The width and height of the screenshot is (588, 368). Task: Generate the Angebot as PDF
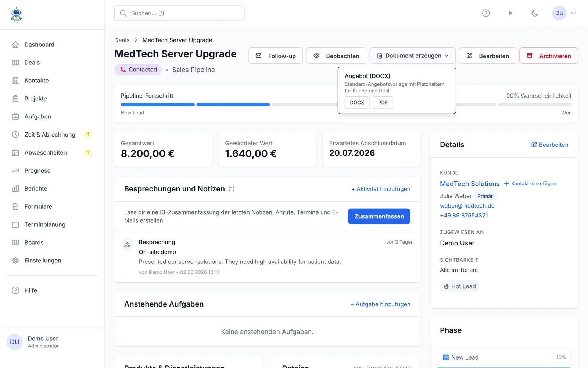(383, 103)
